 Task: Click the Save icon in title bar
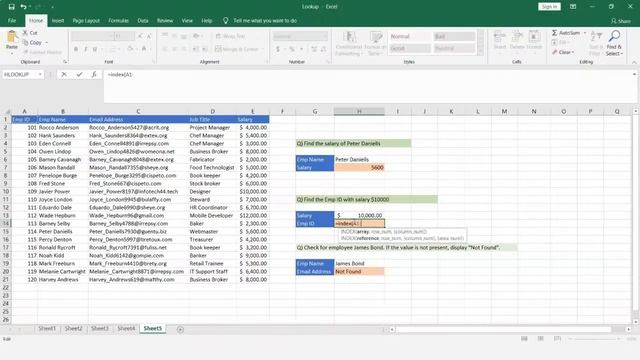(11, 7)
